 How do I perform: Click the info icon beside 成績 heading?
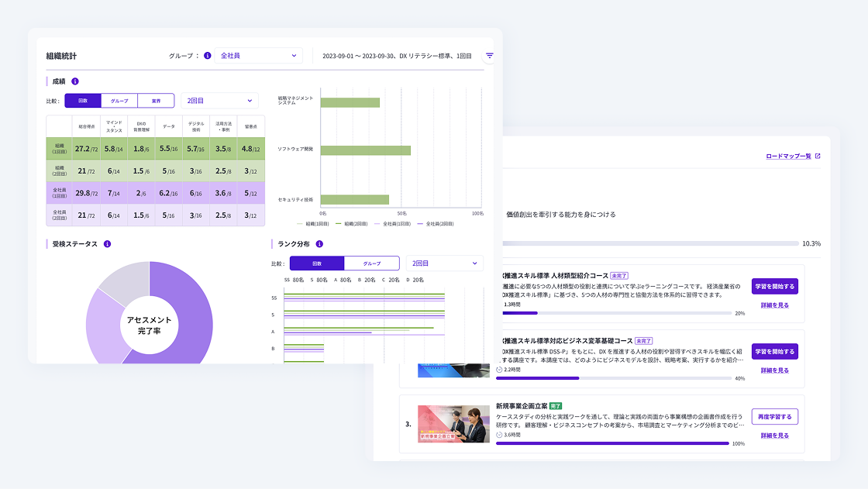tap(75, 81)
